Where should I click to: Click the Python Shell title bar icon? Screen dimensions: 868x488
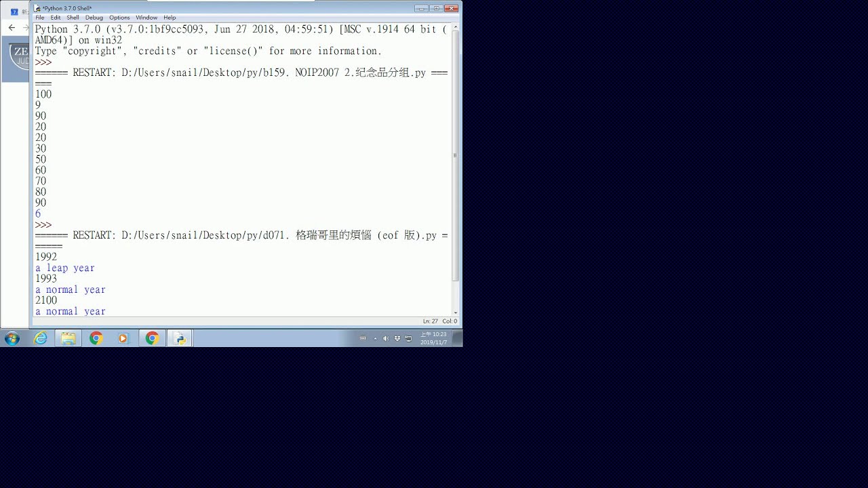38,8
